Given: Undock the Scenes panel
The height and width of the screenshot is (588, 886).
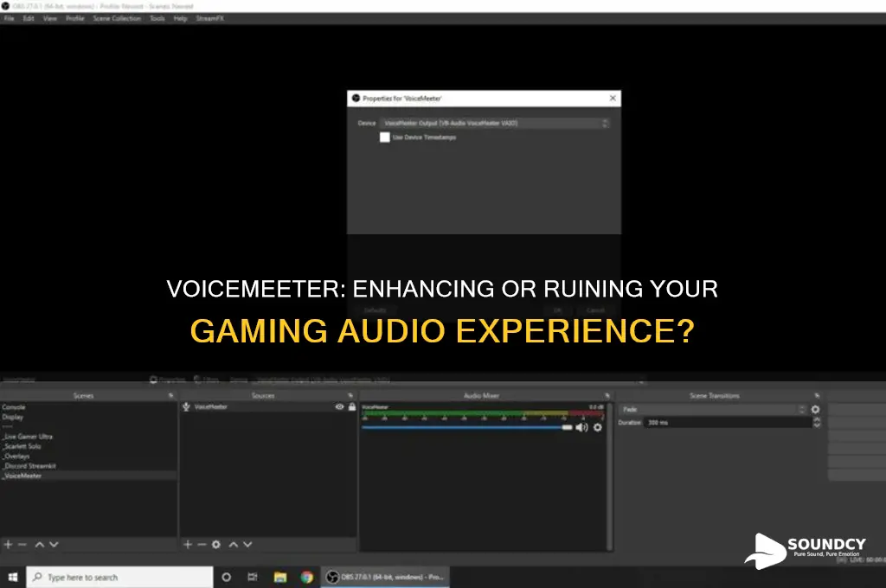Looking at the screenshot, I should [170, 395].
